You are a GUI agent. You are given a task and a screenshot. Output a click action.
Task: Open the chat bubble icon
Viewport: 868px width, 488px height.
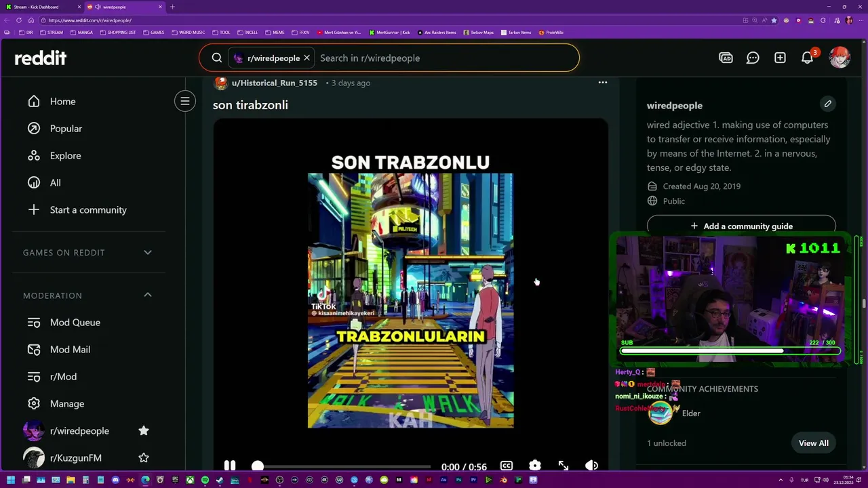coord(753,58)
